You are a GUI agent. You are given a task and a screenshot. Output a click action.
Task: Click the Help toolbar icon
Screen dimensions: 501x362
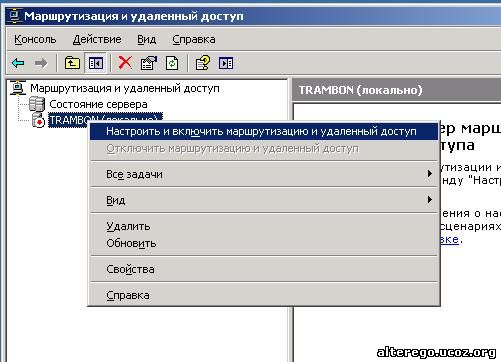click(203, 63)
